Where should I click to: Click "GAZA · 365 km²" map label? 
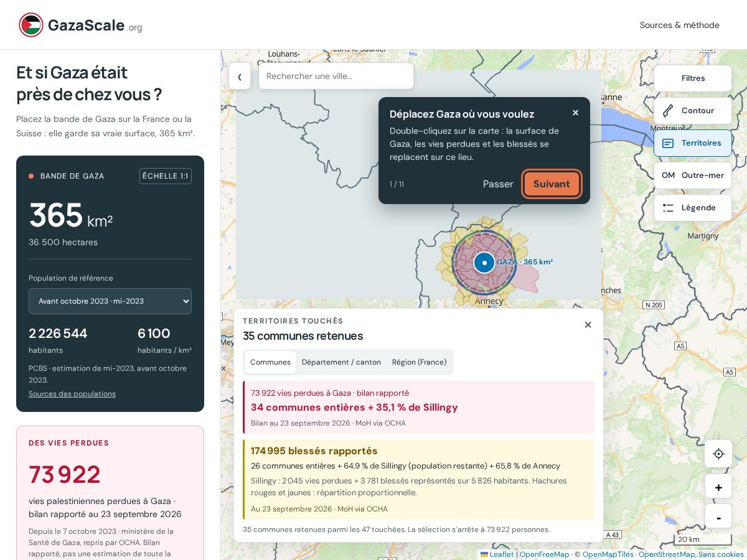pos(525,262)
